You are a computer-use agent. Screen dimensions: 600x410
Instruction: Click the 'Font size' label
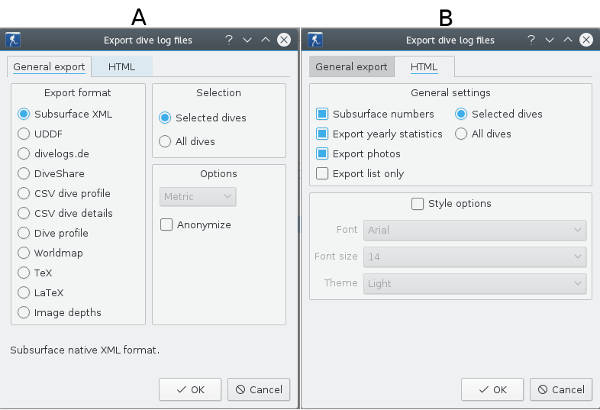pyautogui.click(x=336, y=256)
